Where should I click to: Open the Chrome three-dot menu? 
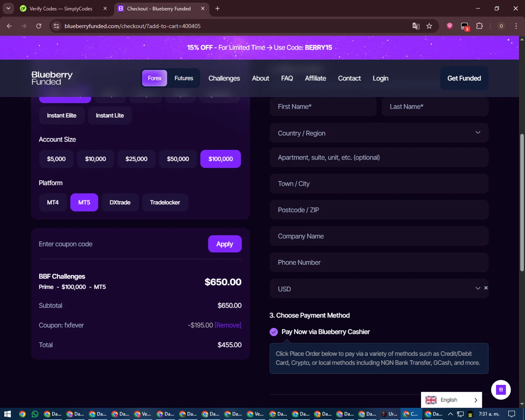pyautogui.click(x=516, y=26)
